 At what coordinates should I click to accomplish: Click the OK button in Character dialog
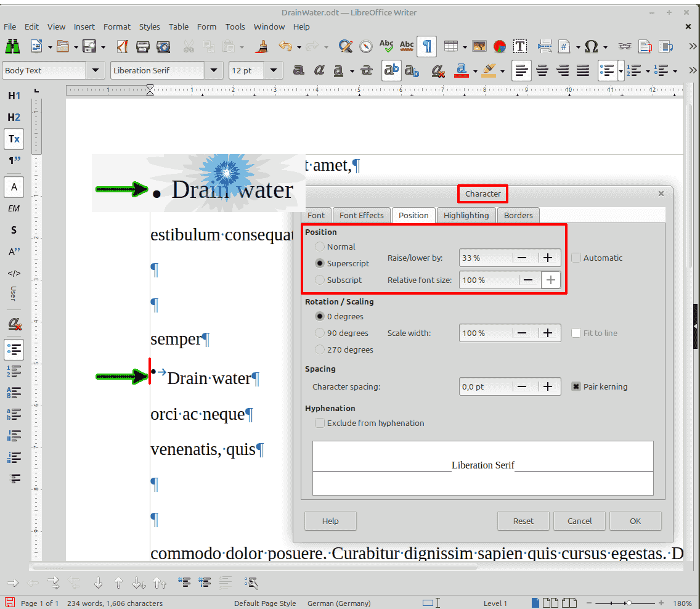point(635,521)
